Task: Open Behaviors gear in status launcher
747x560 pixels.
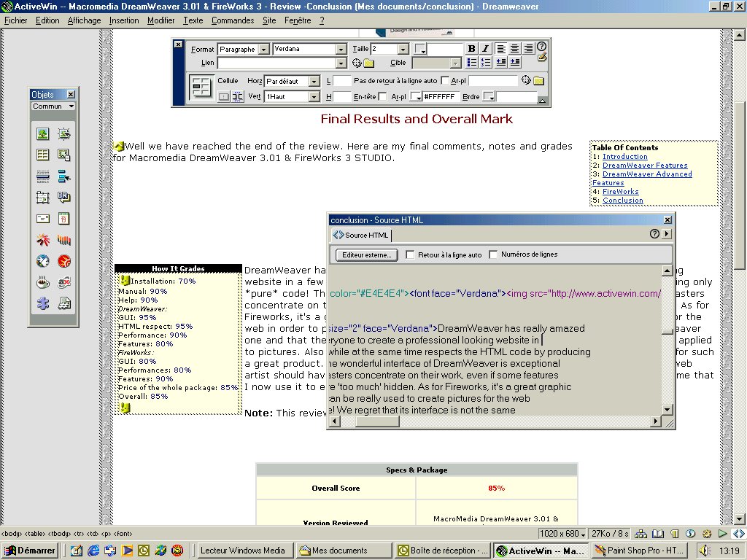Action: (x=707, y=534)
